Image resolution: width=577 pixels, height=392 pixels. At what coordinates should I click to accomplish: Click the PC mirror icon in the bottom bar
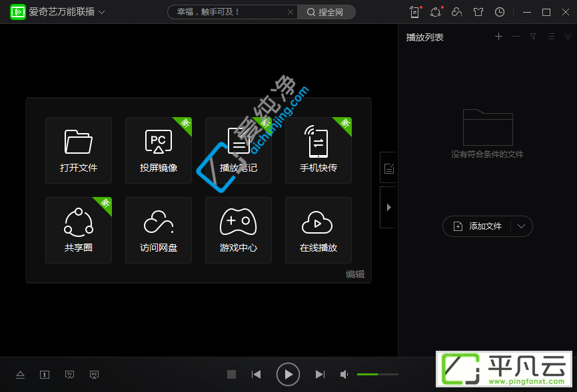click(94, 375)
